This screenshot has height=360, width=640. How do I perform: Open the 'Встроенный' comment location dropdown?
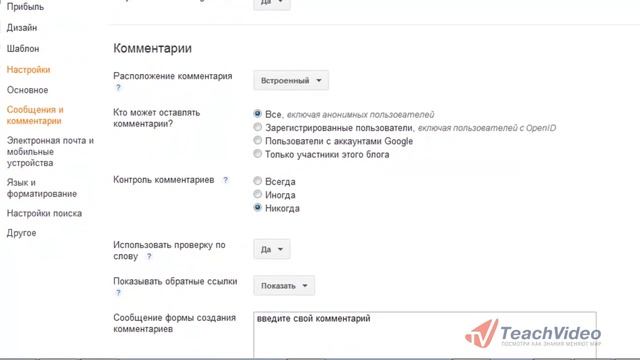[x=291, y=80]
